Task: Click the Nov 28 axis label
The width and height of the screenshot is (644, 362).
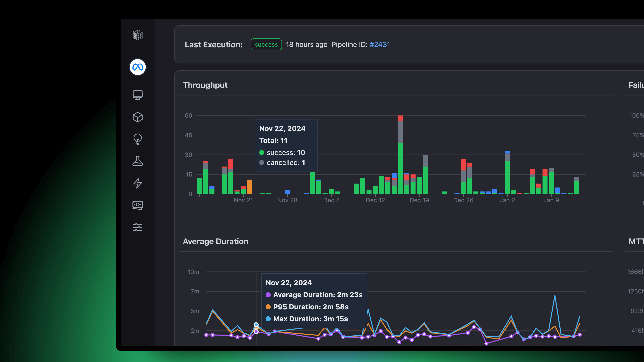Action: click(x=287, y=200)
